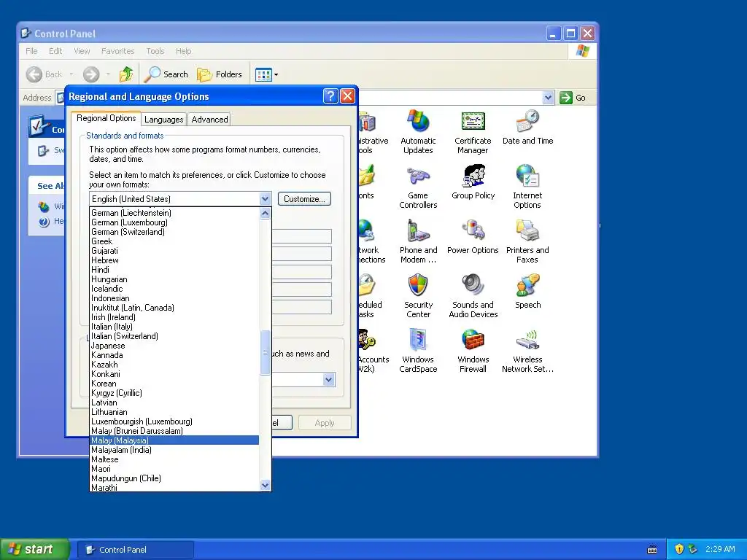Open the Views toolbar dropdown

tap(266, 74)
